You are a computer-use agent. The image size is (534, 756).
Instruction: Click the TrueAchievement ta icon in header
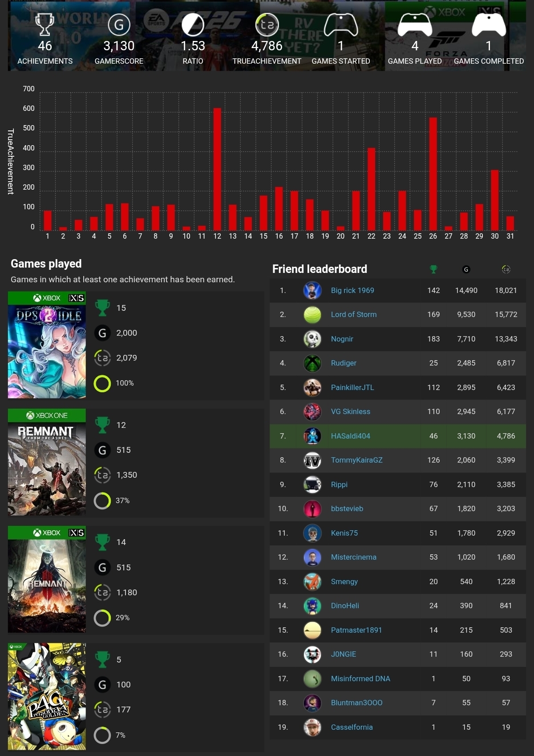[x=267, y=24]
